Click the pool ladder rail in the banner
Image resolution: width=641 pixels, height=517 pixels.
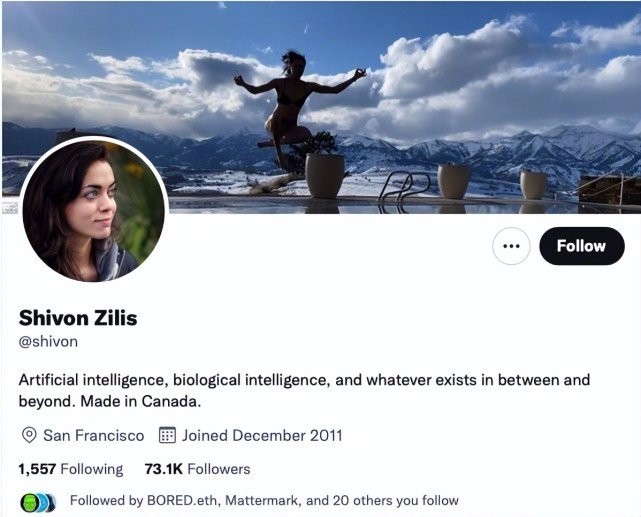[406, 184]
